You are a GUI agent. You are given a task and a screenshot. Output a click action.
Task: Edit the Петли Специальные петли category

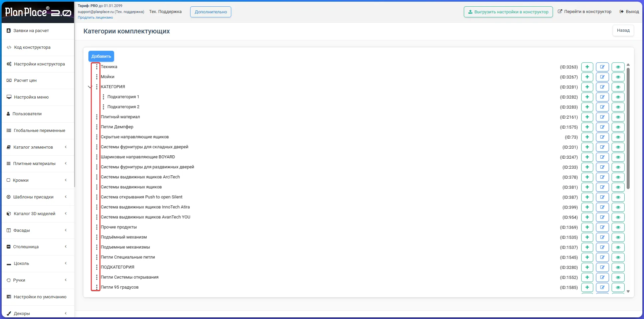pyautogui.click(x=602, y=257)
